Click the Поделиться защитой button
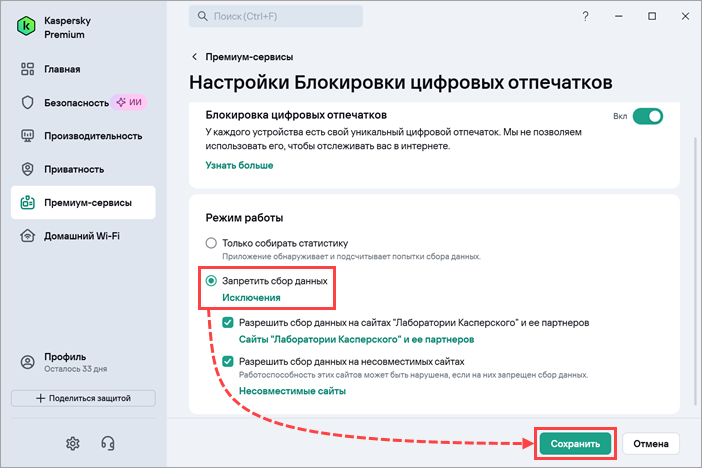 [x=83, y=398]
